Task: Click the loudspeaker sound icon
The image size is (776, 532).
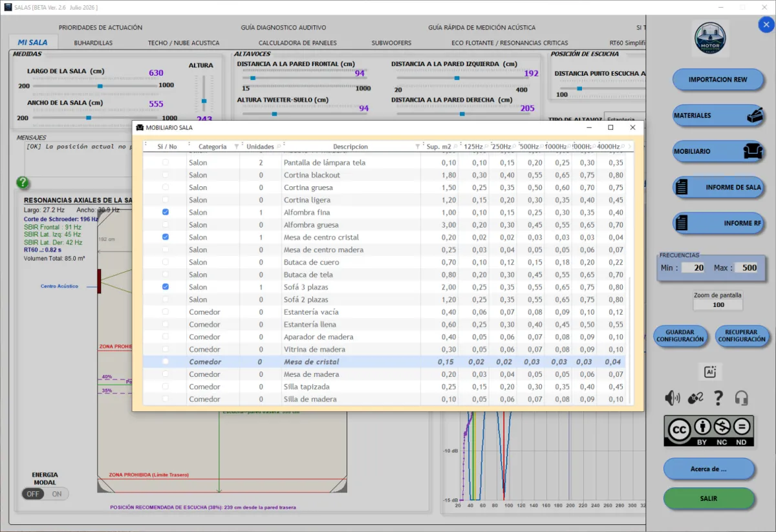Action: (x=673, y=398)
